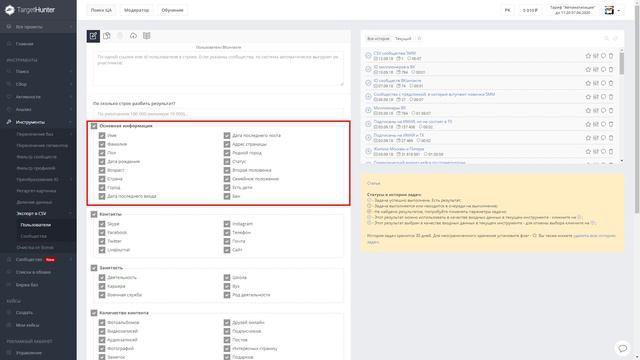Viewport: 640px width, 360px height.
Task: Open the Все проекты dropdown
Action: 38,27
